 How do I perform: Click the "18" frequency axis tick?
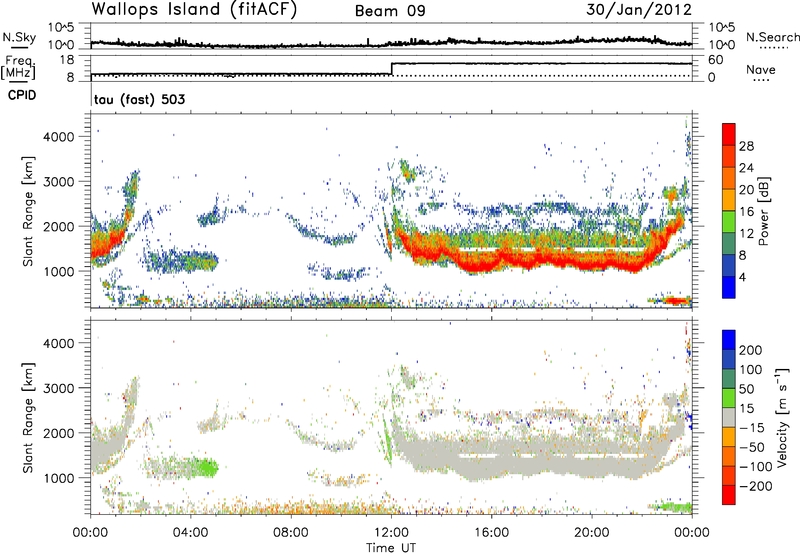67,60
